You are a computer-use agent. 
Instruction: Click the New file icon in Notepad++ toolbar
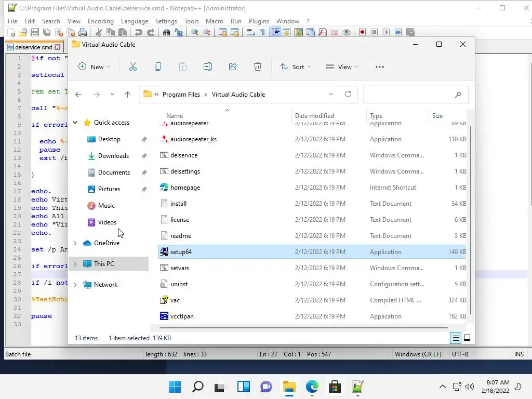click(11, 32)
